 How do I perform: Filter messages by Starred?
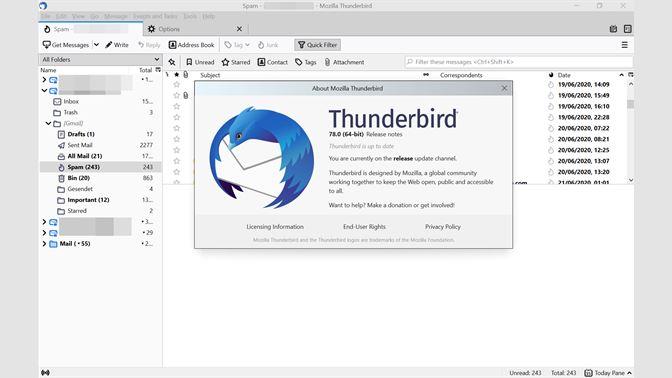click(x=236, y=62)
